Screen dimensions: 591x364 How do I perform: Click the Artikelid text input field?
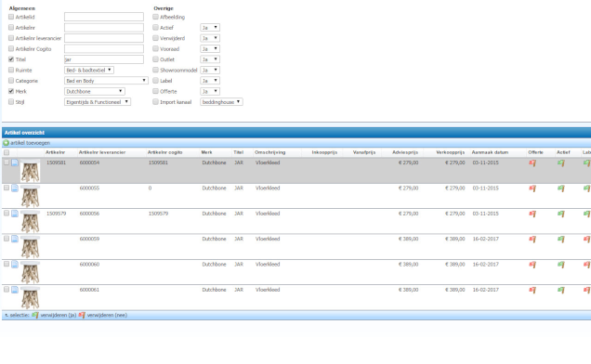point(104,17)
